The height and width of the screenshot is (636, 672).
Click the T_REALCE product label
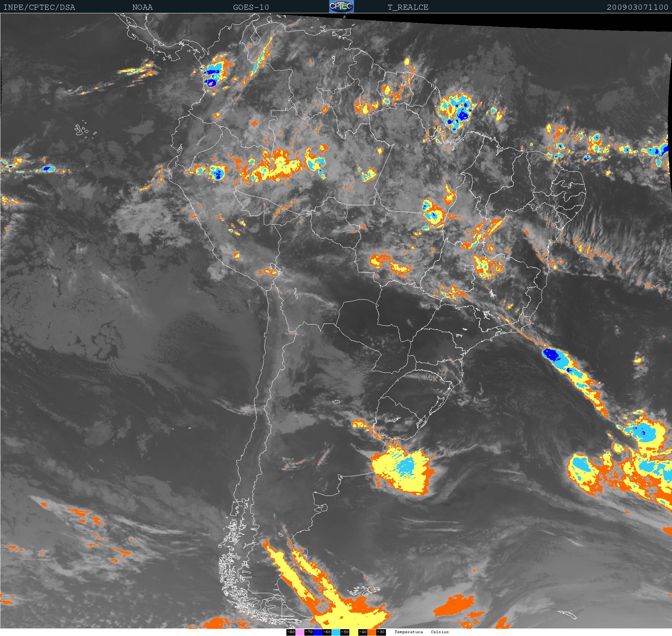click(x=408, y=7)
